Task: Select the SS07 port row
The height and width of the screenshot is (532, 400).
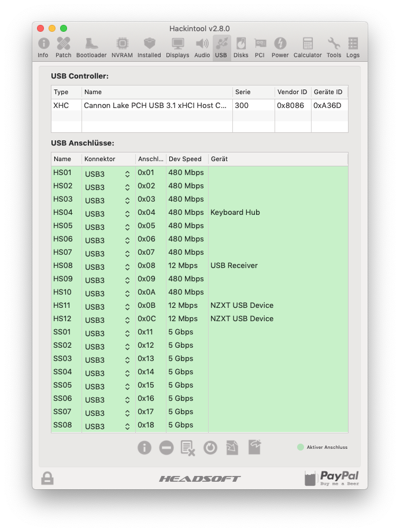Action: click(199, 411)
